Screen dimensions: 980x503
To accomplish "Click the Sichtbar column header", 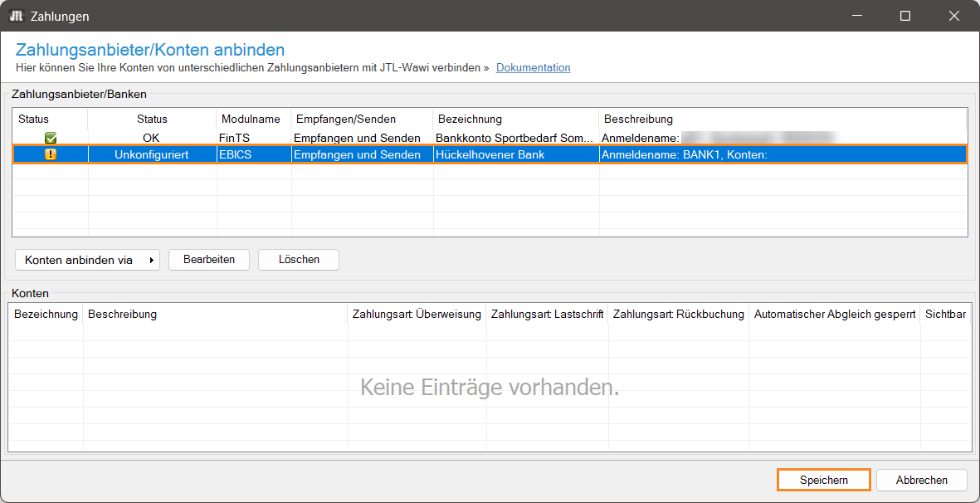I will (x=945, y=314).
